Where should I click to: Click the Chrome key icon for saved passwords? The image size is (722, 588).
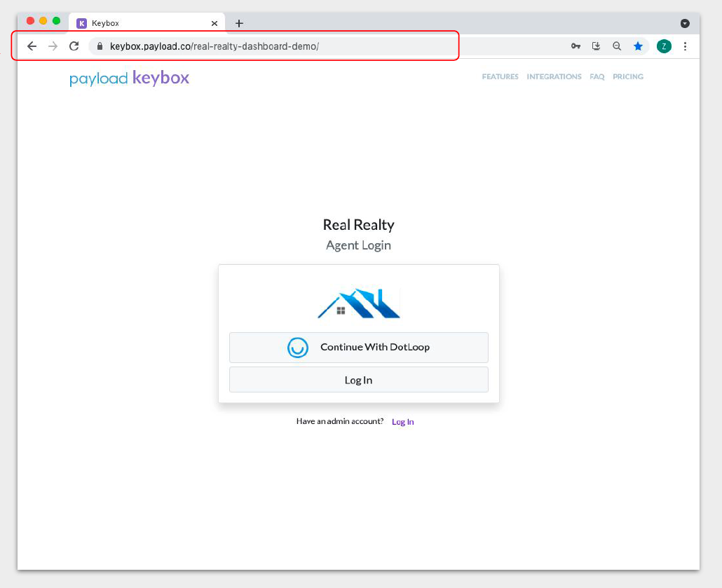tap(575, 46)
